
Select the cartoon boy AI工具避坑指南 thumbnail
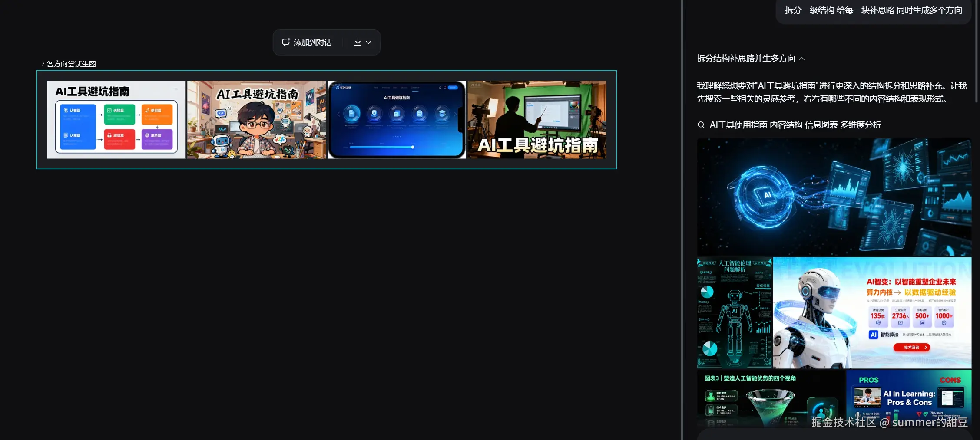(256, 120)
